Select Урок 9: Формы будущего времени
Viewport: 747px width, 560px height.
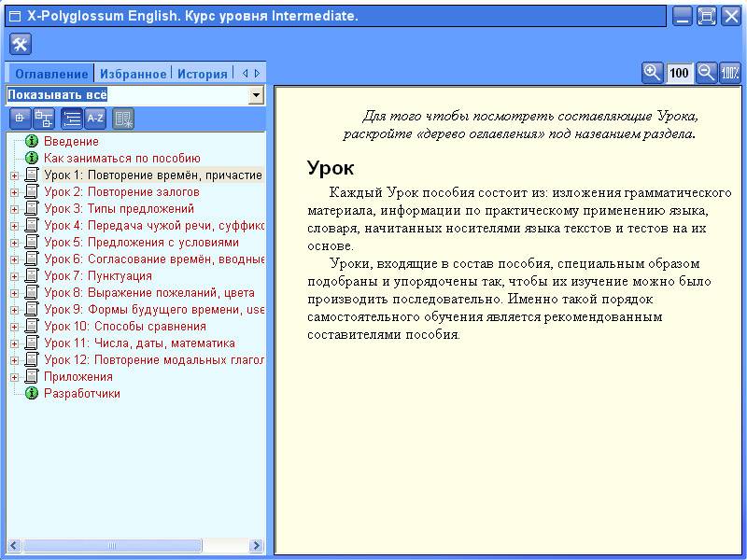(x=154, y=309)
